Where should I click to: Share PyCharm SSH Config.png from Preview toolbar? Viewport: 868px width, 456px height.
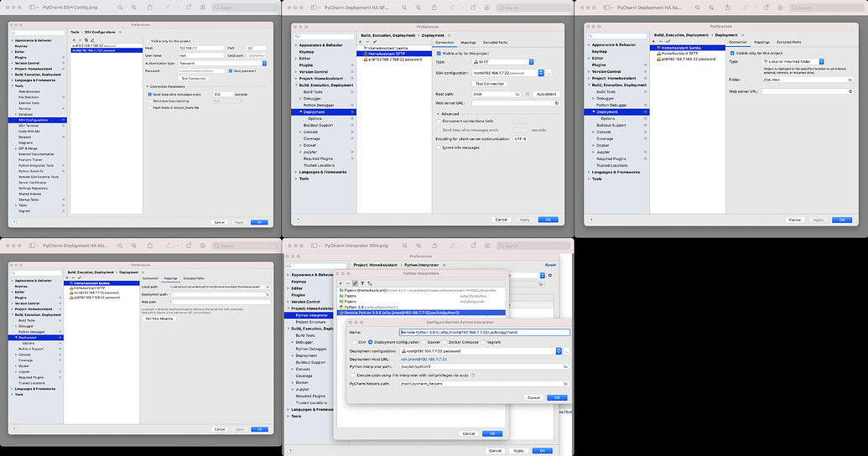[150, 8]
